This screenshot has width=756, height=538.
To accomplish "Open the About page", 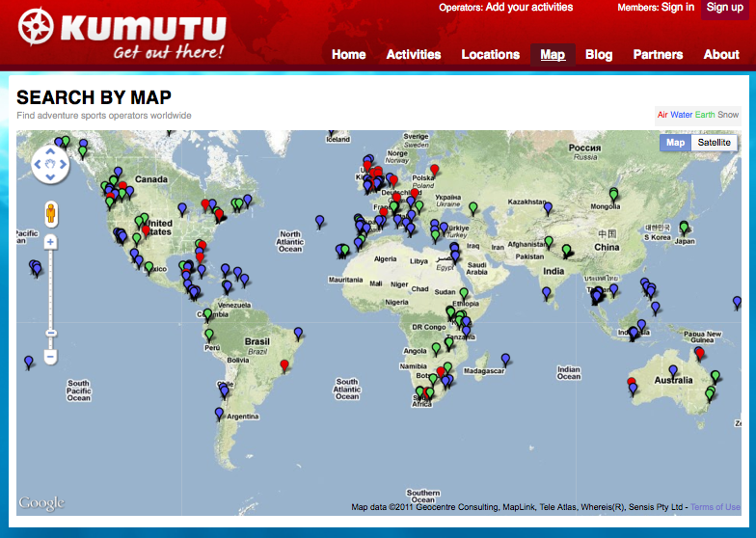I will pos(721,54).
